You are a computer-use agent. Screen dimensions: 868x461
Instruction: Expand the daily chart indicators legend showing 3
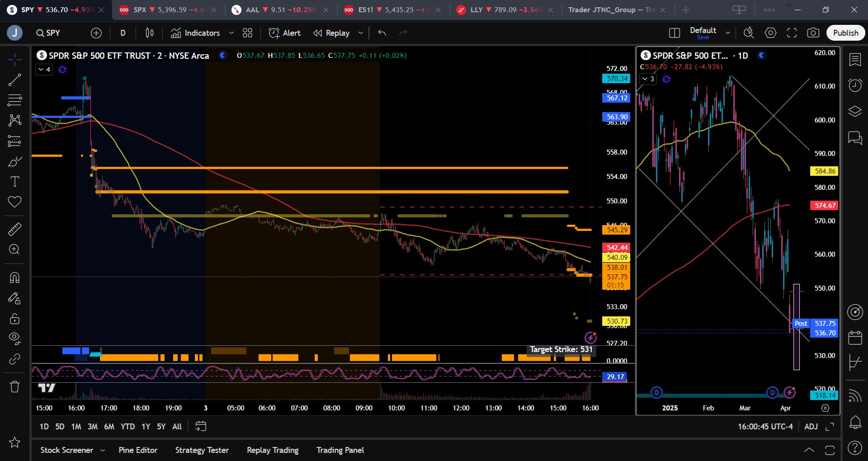(x=648, y=79)
